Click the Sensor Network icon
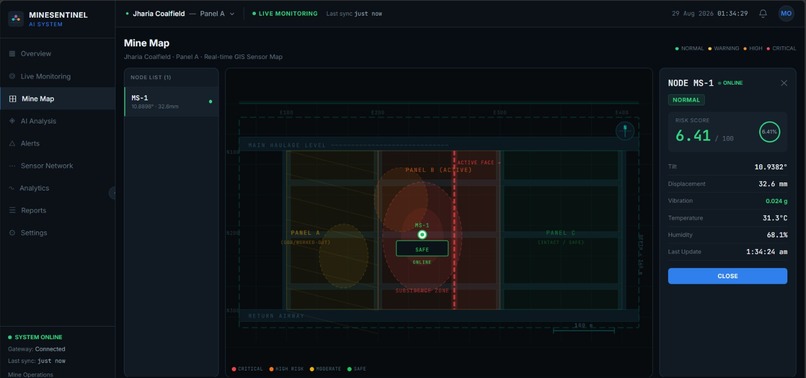This screenshot has height=378, width=806. [12, 166]
